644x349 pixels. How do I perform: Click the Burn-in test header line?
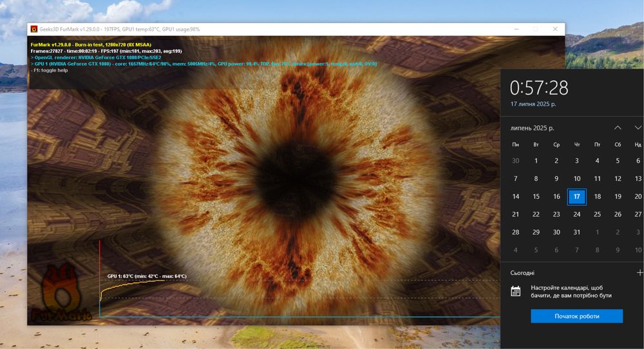[x=91, y=45]
